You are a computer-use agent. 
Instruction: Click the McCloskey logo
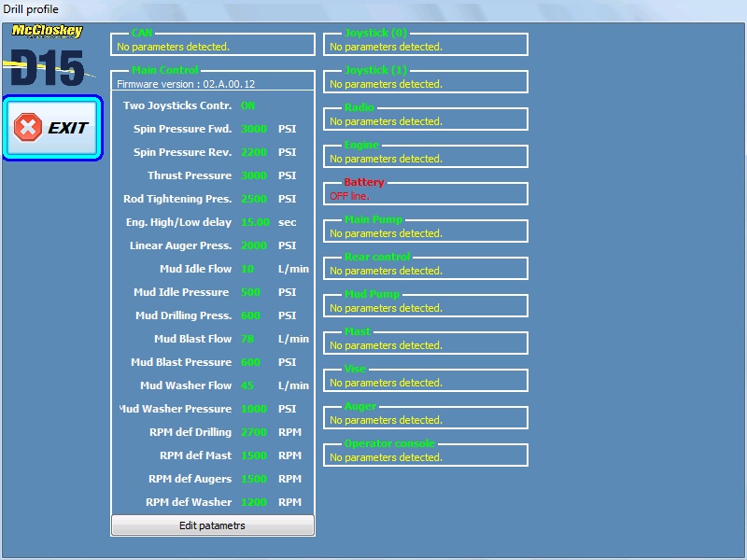47,31
